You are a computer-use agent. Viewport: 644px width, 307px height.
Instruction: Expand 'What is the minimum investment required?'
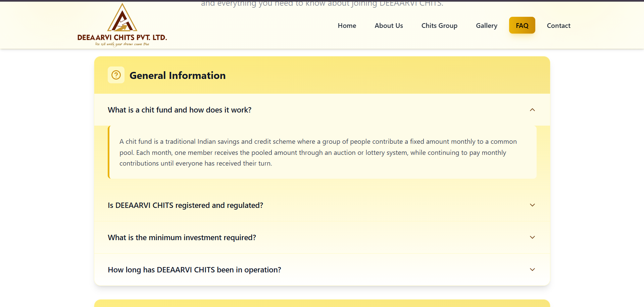pyautogui.click(x=182, y=237)
